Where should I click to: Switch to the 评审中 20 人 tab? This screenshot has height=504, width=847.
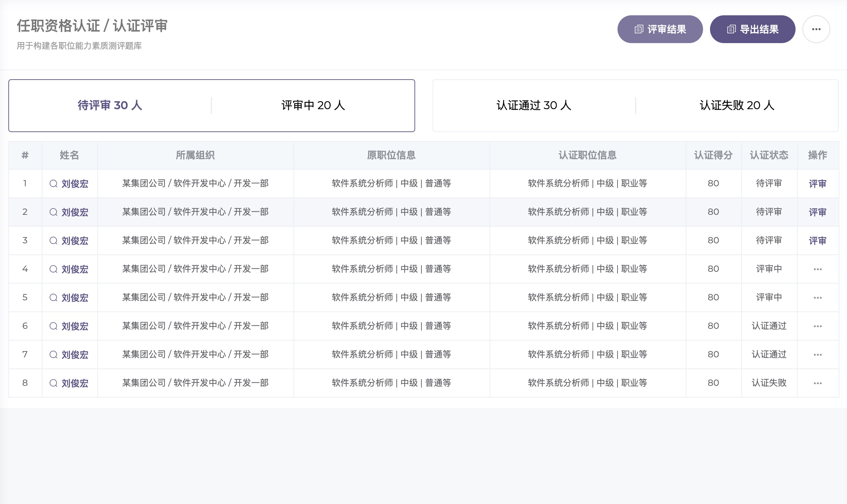(x=313, y=105)
